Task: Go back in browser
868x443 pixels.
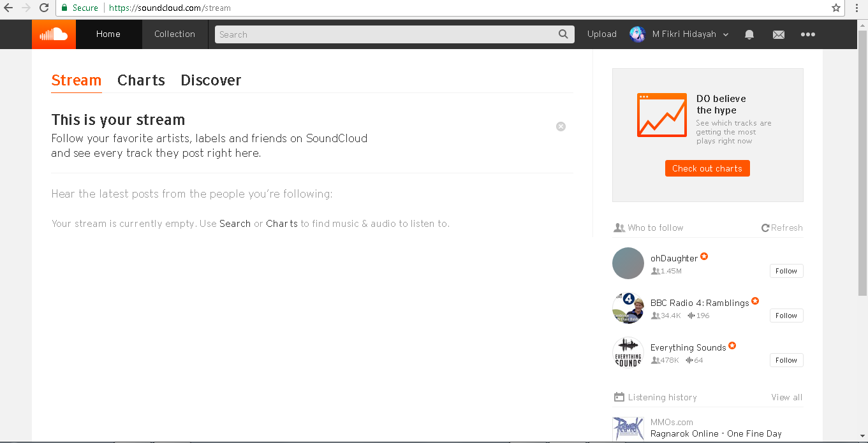Action: pyautogui.click(x=8, y=8)
